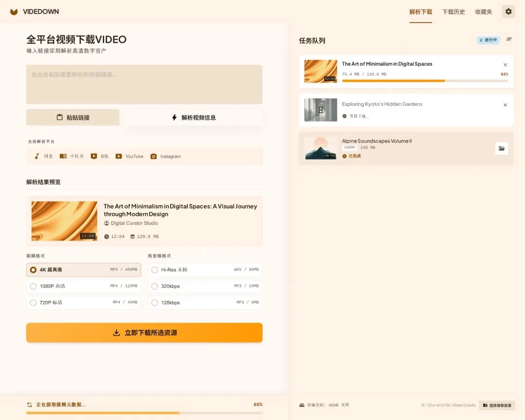Select the Instagram platform icon

point(153,156)
